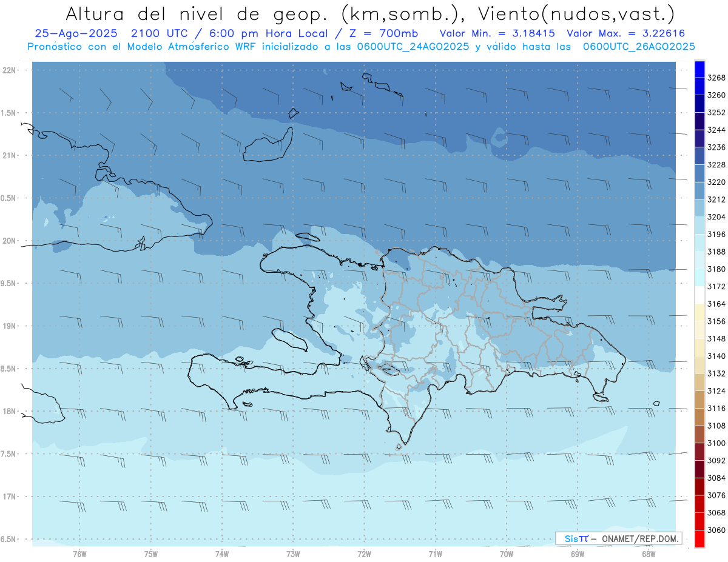Click the bright blue swatch atop the legend

pyautogui.click(x=699, y=69)
